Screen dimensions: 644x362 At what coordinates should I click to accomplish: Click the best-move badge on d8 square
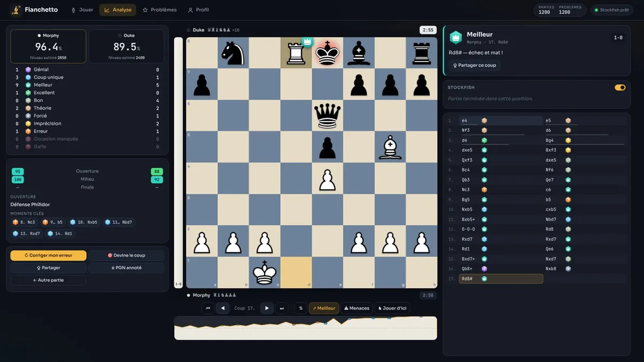[x=308, y=41]
